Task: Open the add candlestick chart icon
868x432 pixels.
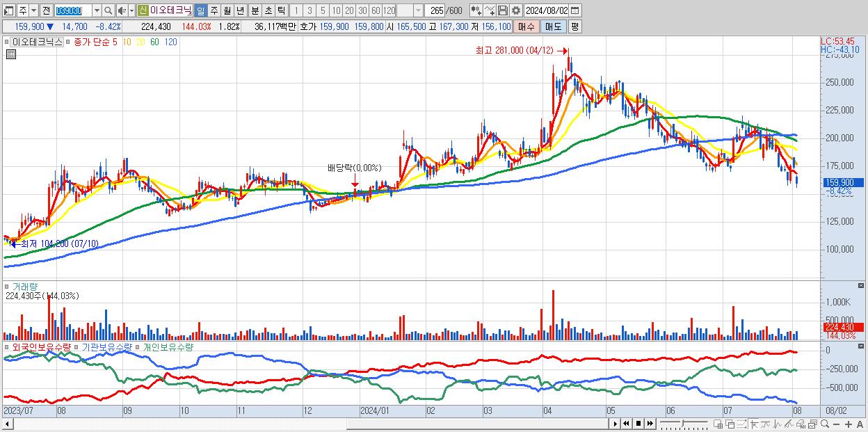Action: click(476, 10)
